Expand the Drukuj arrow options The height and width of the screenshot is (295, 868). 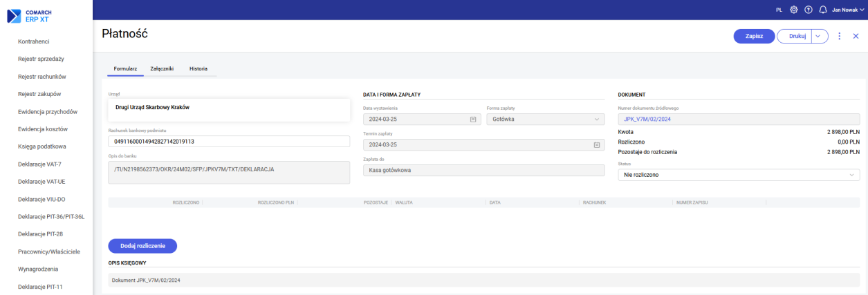[x=819, y=37]
